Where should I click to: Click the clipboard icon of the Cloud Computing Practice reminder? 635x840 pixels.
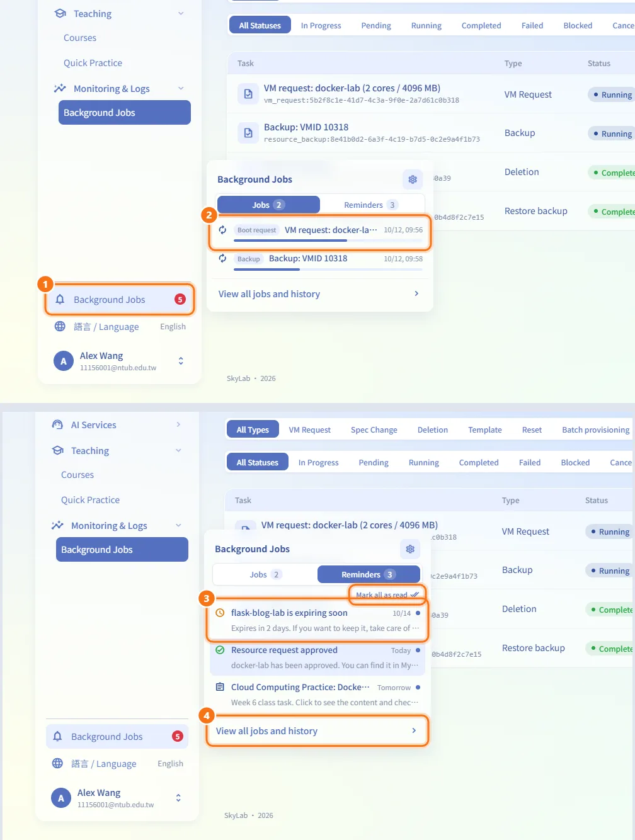point(220,687)
